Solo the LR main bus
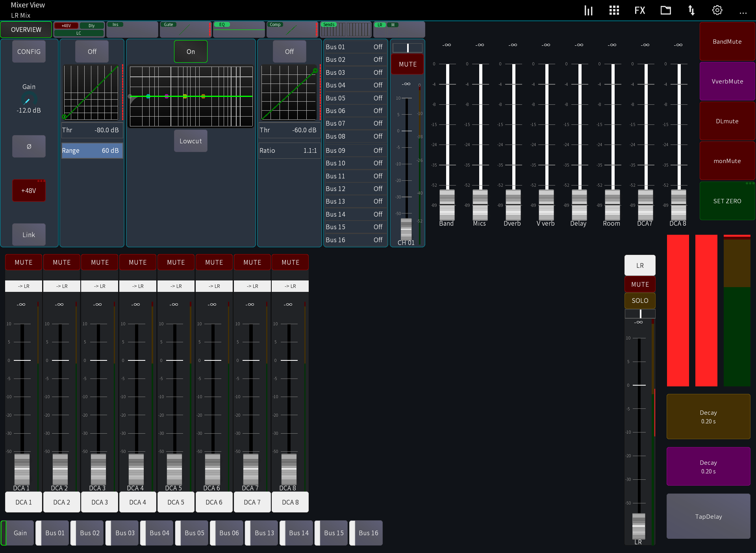This screenshot has height=553, width=756. 640,301
